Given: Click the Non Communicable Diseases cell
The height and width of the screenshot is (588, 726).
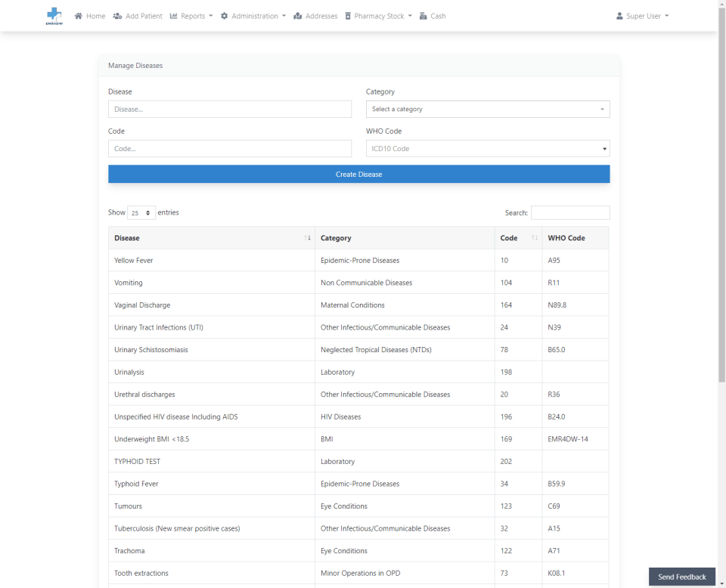Looking at the screenshot, I should coord(404,283).
